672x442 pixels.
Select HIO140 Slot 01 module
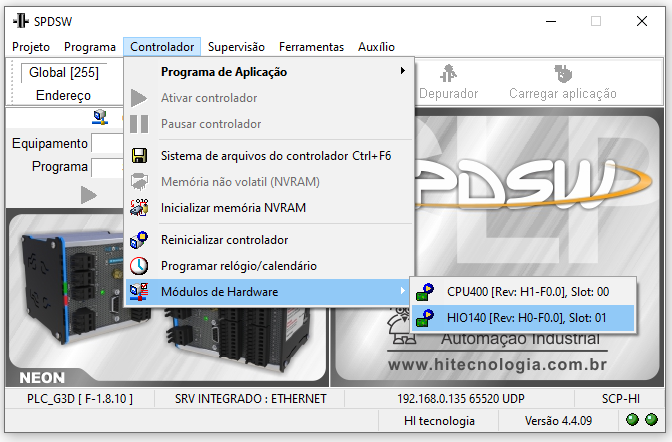522,318
